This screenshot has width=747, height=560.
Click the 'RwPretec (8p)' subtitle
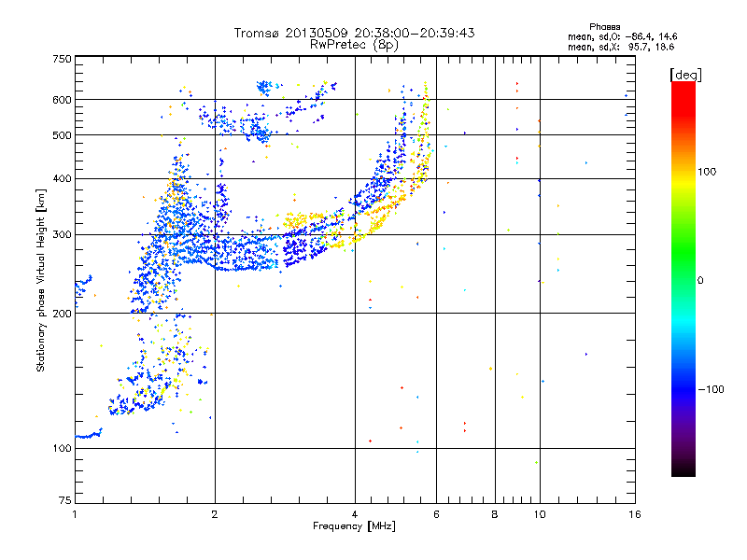pyautogui.click(x=354, y=45)
